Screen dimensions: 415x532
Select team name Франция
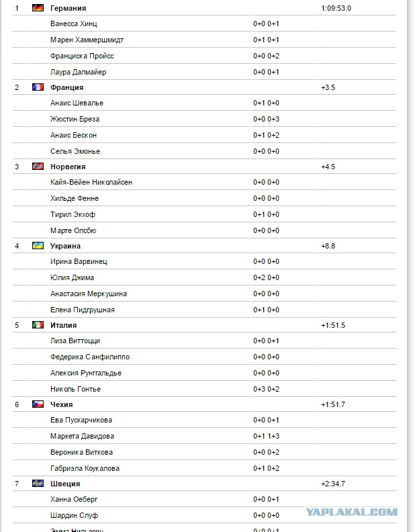[x=66, y=87]
